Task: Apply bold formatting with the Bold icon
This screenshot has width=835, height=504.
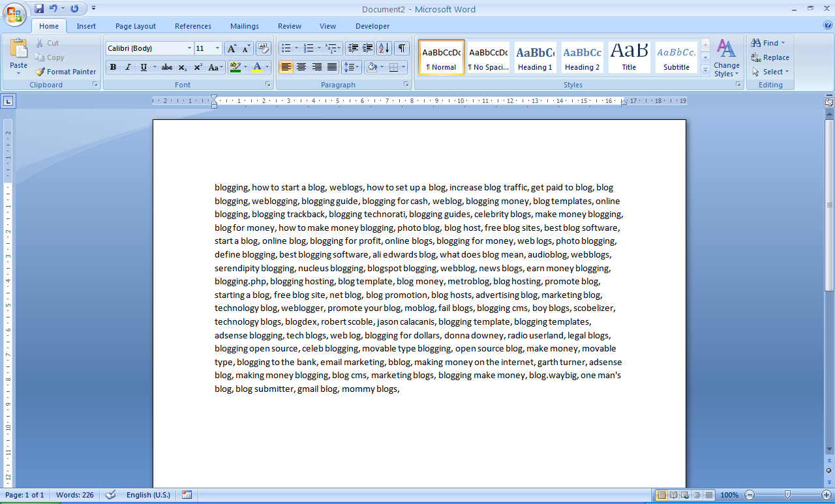Action: (112, 67)
